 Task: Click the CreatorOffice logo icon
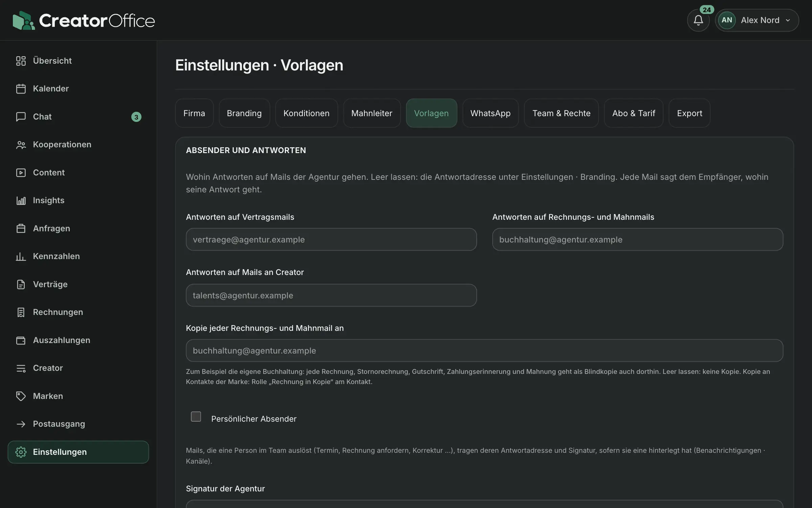[x=24, y=20]
